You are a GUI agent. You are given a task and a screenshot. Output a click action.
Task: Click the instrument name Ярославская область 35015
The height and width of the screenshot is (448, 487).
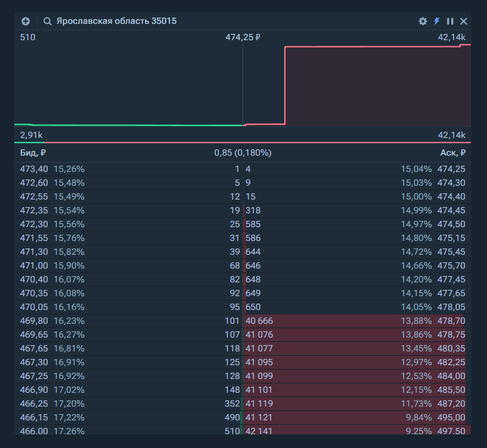tap(116, 21)
